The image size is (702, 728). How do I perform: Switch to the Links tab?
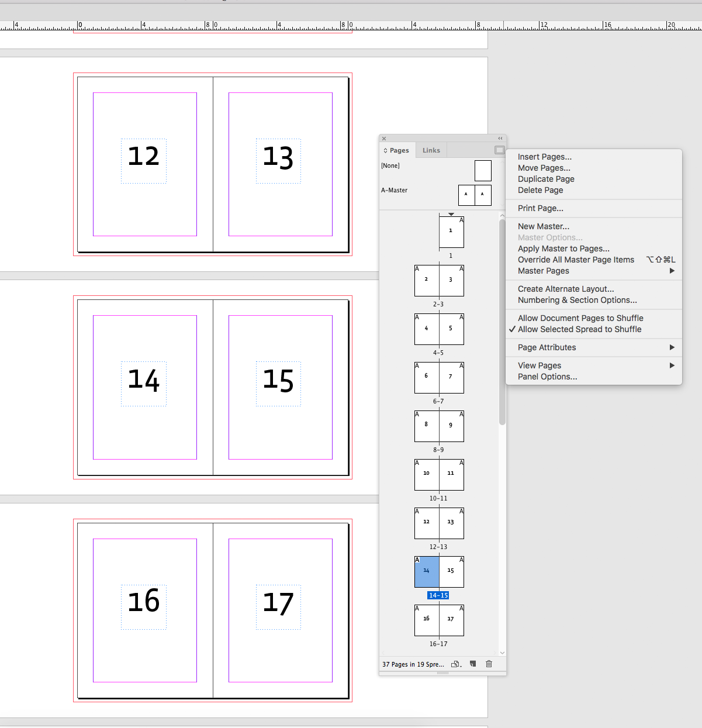click(x=431, y=150)
